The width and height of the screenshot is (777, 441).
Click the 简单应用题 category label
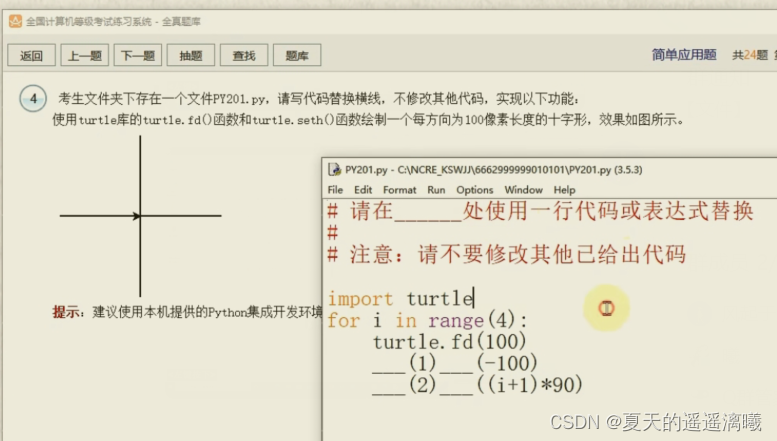[x=684, y=55]
